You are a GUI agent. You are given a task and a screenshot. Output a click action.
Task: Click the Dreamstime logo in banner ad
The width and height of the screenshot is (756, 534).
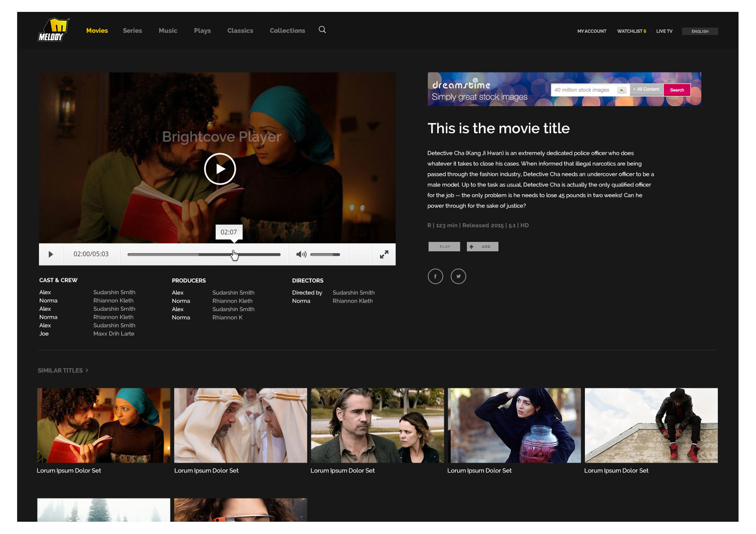click(x=461, y=84)
